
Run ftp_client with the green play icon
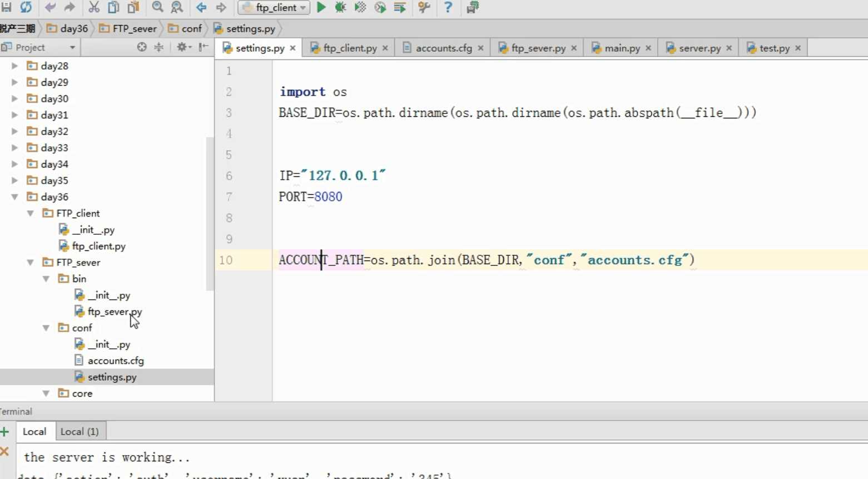pyautogui.click(x=321, y=7)
